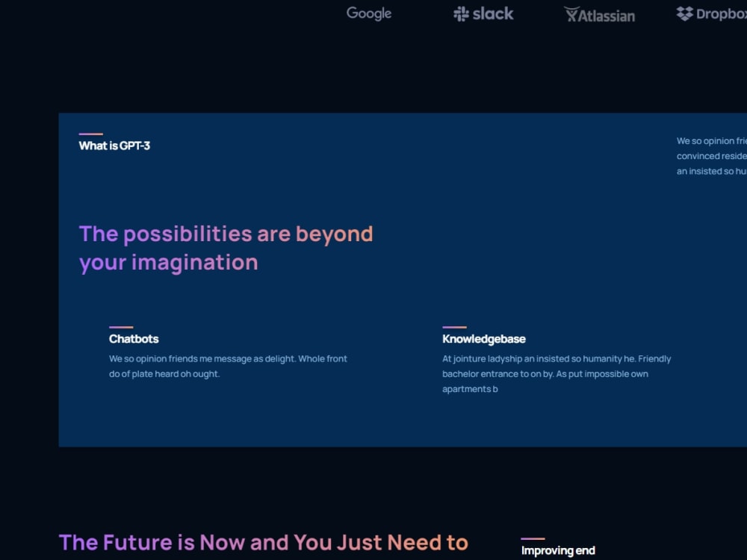Click the Atlassian logo
Screen dimensions: 747x560
click(x=600, y=15)
